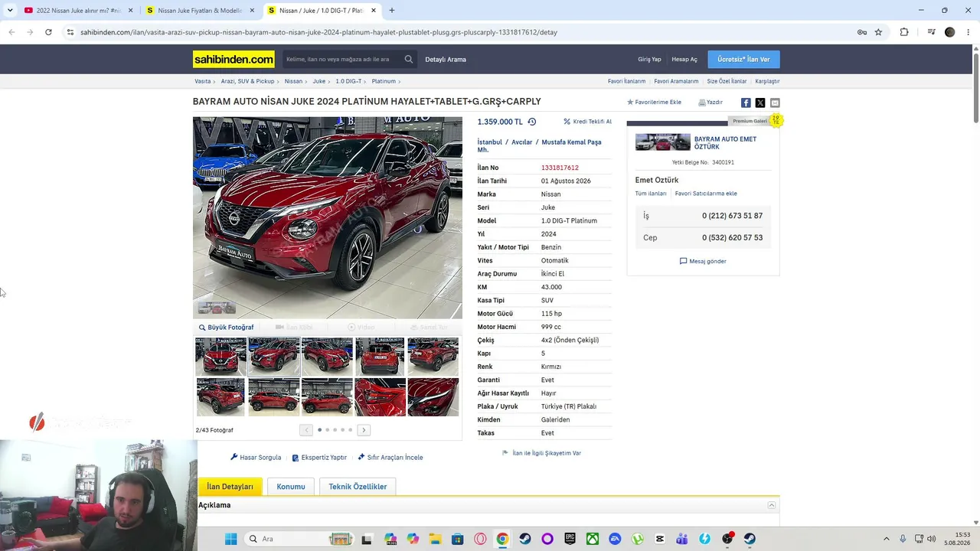Add the listing with Favorilerime Ekle
The width and height of the screenshot is (980, 551).
(654, 103)
